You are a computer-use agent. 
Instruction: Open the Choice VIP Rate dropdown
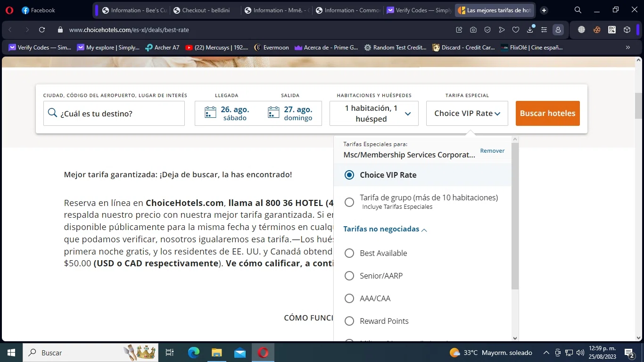coord(467,113)
